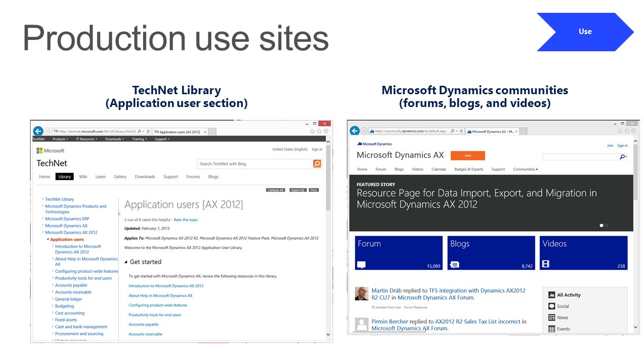The width and height of the screenshot is (644, 362).
Task: Open the Gallery tab on TechNet
Action: [120, 177]
